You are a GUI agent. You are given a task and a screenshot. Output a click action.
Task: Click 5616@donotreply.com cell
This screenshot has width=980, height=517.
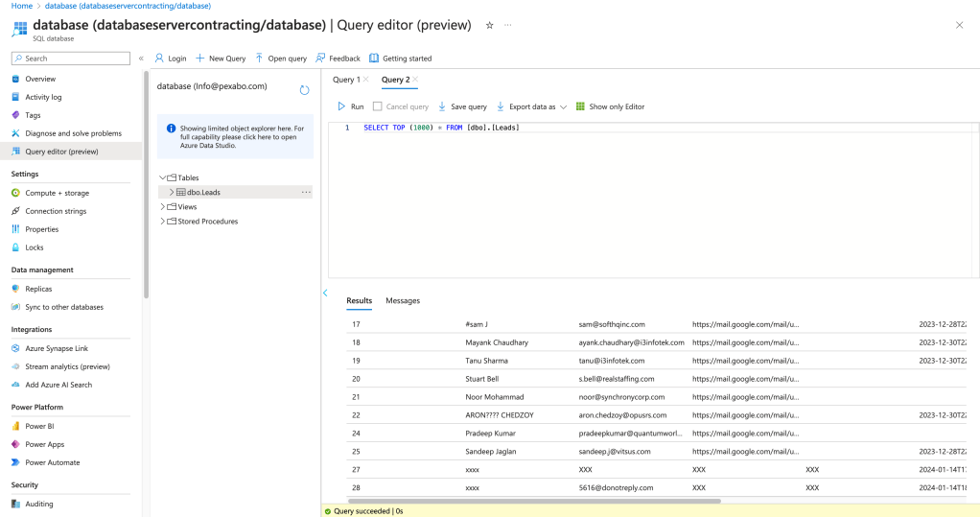coord(616,487)
